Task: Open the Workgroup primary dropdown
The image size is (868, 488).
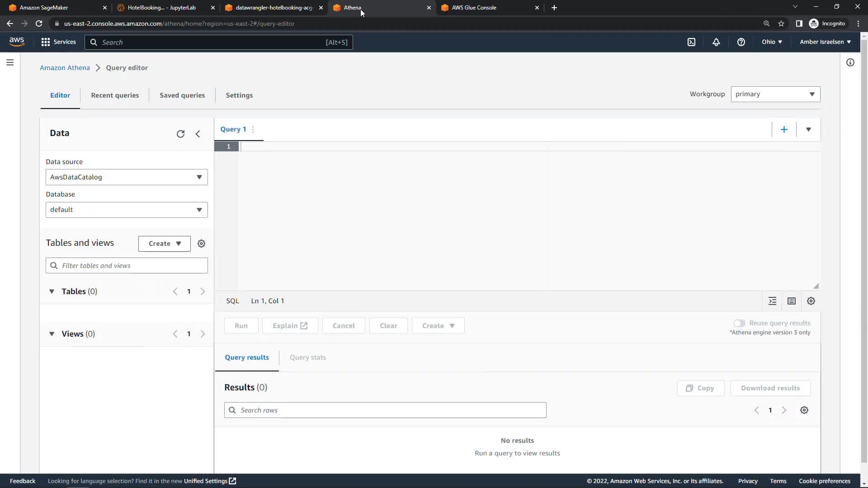Action: pyautogui.click(x=775, y=94)
